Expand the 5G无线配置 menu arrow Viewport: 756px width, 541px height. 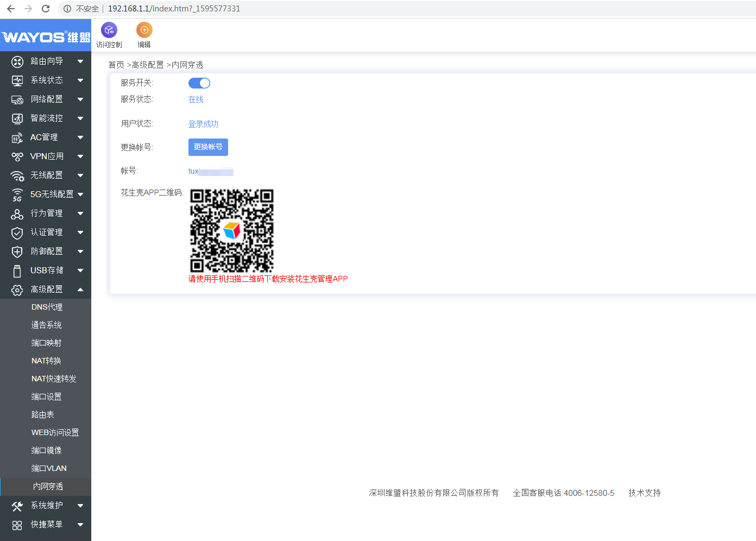click(x=80, y=194)
